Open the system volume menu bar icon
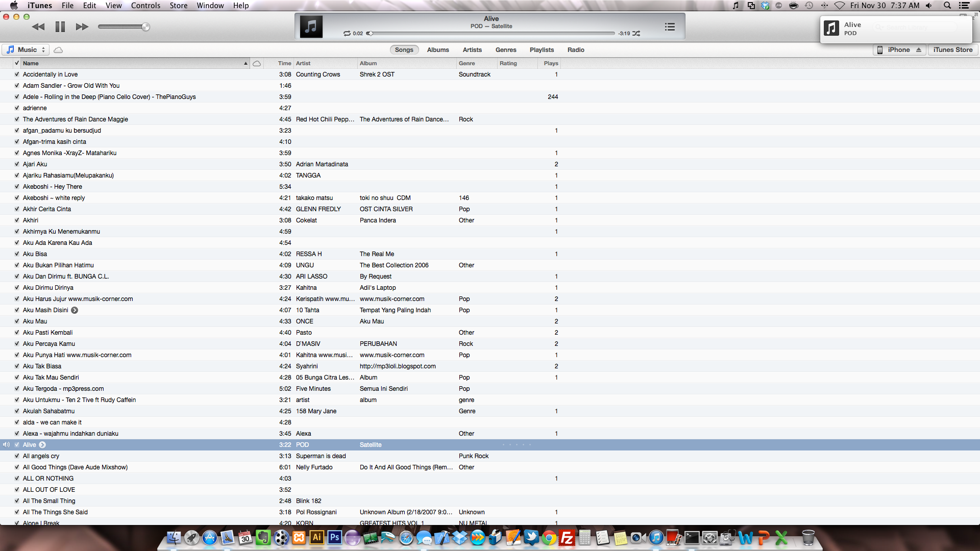The height and width of the screenshot is (551, 980). pos(929,6)
